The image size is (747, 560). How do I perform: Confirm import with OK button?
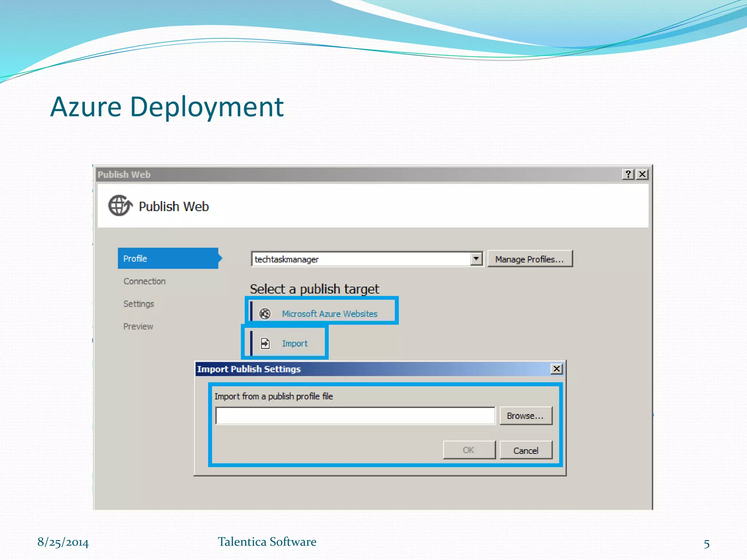click(469, 450)
